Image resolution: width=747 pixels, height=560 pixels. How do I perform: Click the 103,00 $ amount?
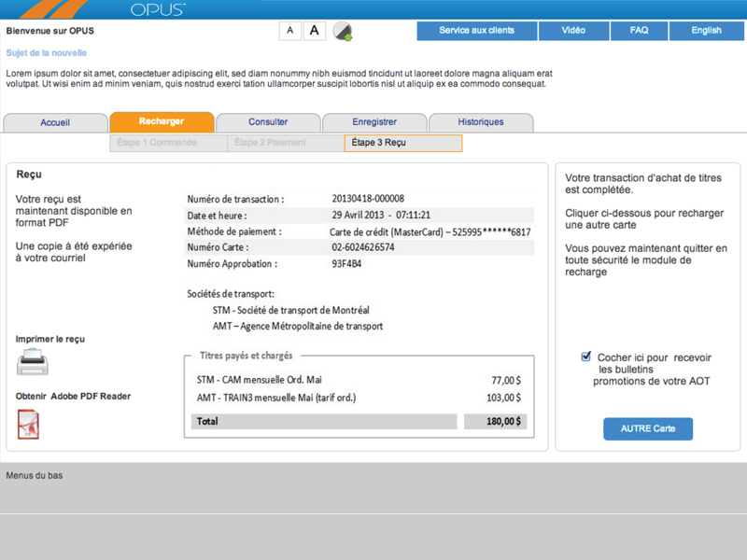[x=503, y=398]
